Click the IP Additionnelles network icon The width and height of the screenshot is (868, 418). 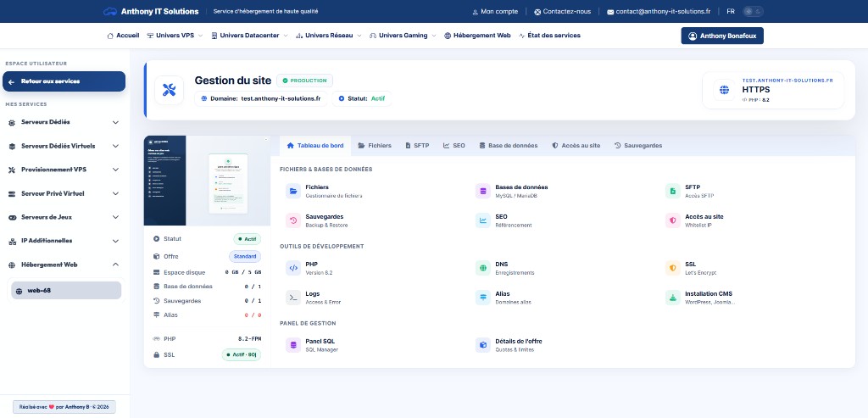12,242
